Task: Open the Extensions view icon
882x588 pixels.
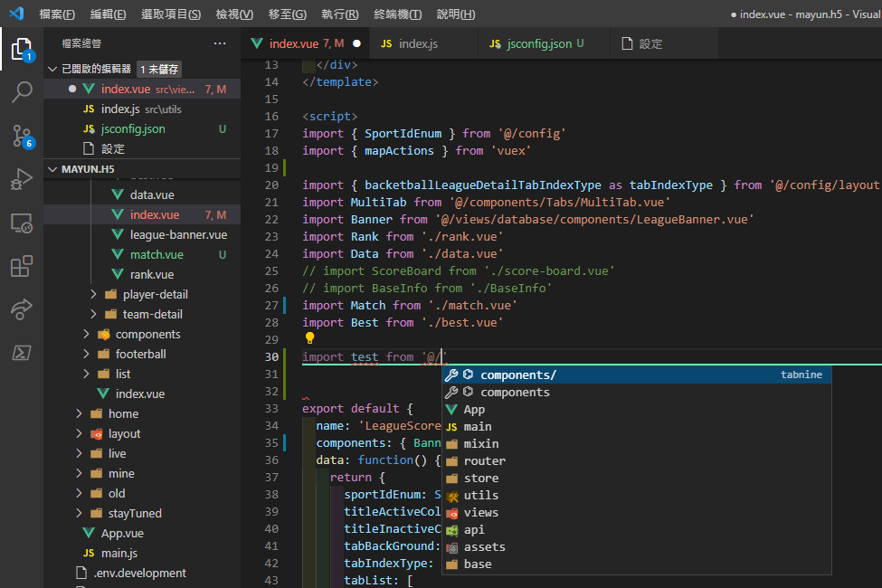Action: point(22,266)
